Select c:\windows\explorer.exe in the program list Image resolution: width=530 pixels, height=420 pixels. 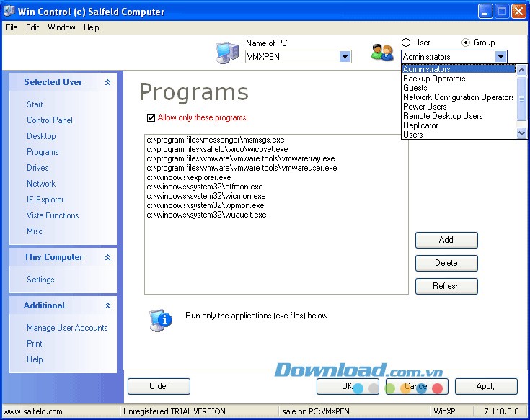pos(189,177)
